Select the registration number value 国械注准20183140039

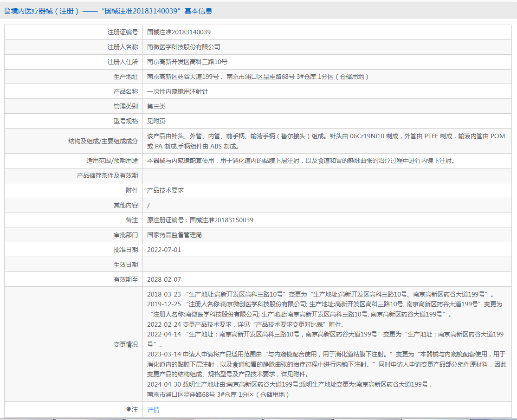(x=179, y=32)
